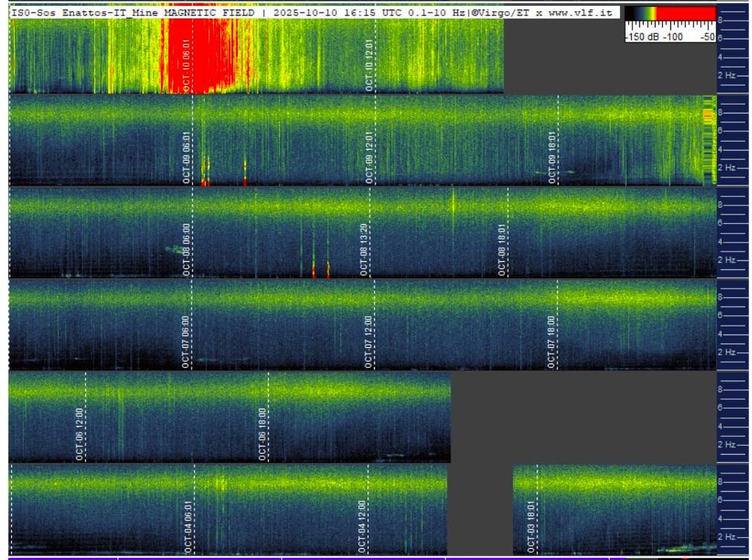Viewport: 752px width, 560px height.
Task: Click the 2 Hz label of OCT-06 row
Action: coord(727,444)
